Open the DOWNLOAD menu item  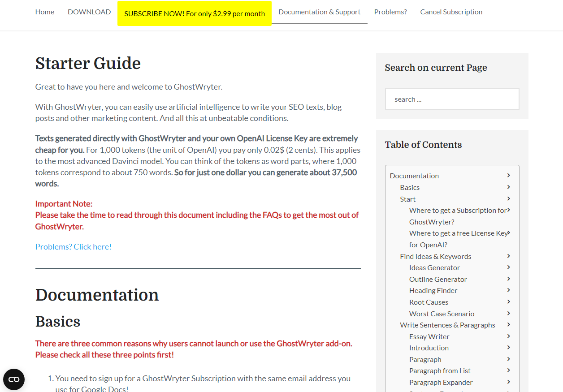pos(89,12)
